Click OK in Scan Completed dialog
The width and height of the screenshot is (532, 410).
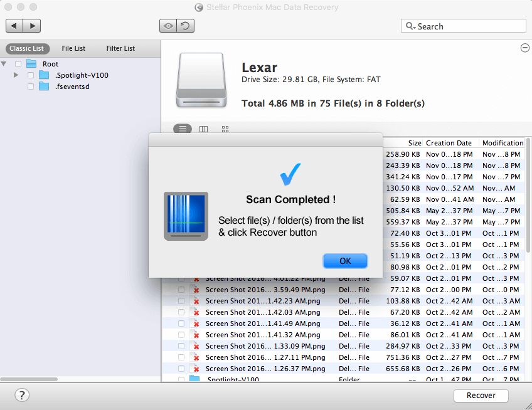(345, 261)
